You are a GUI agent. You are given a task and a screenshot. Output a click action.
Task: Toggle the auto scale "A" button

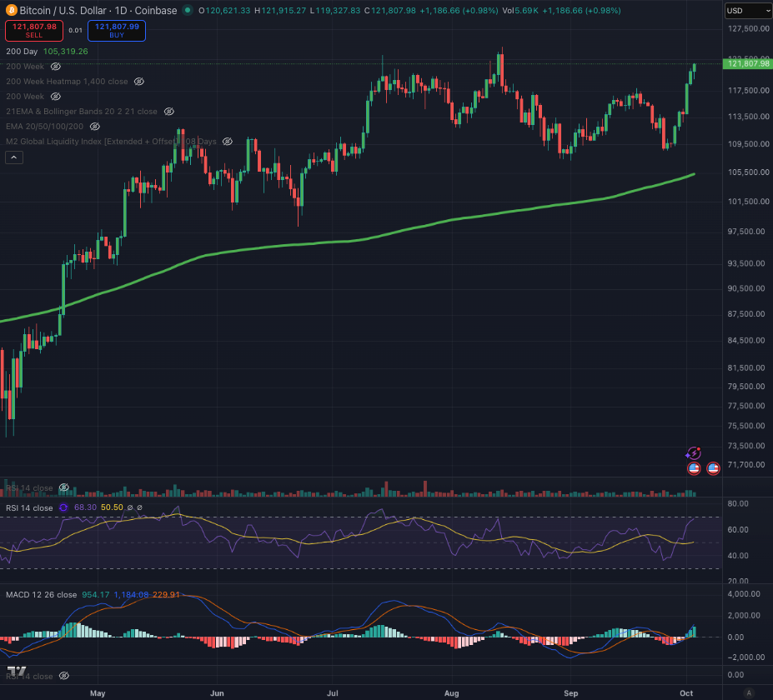pyautogui.click(x=749, y=692)
